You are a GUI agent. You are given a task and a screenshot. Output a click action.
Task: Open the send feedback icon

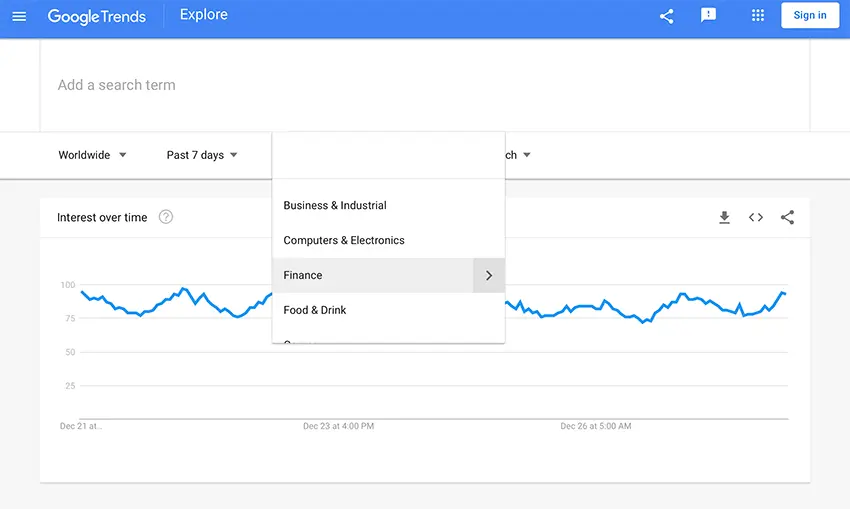pyautogui.click(x=708, y=15)
